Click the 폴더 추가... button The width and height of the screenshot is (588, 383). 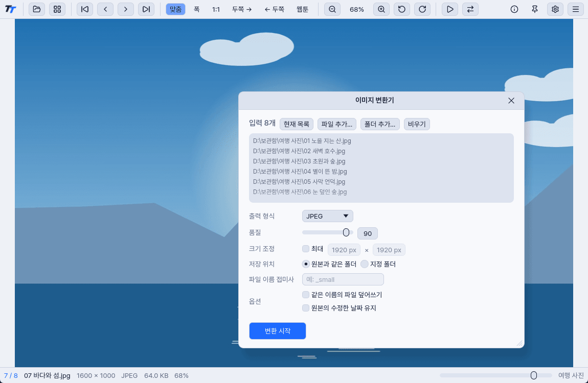click(x=380, y=124)
